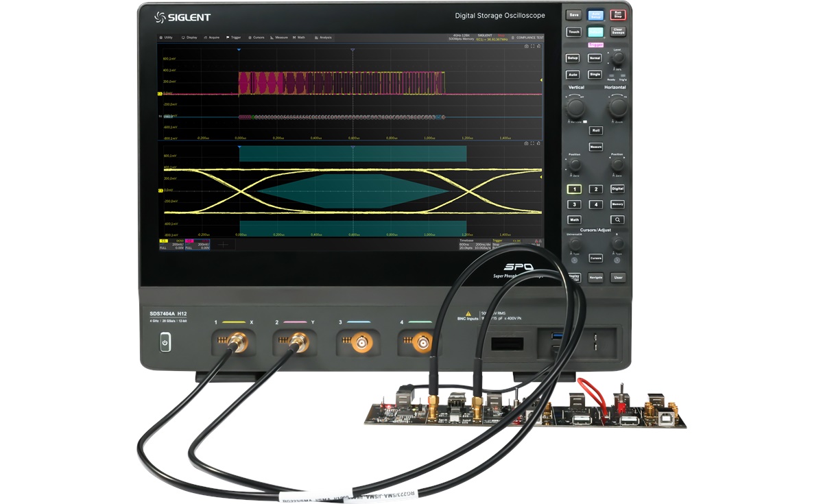The image size is (823, 504).
Task: Open the Analysis menu on screen
Action: (x=323, y=38)
